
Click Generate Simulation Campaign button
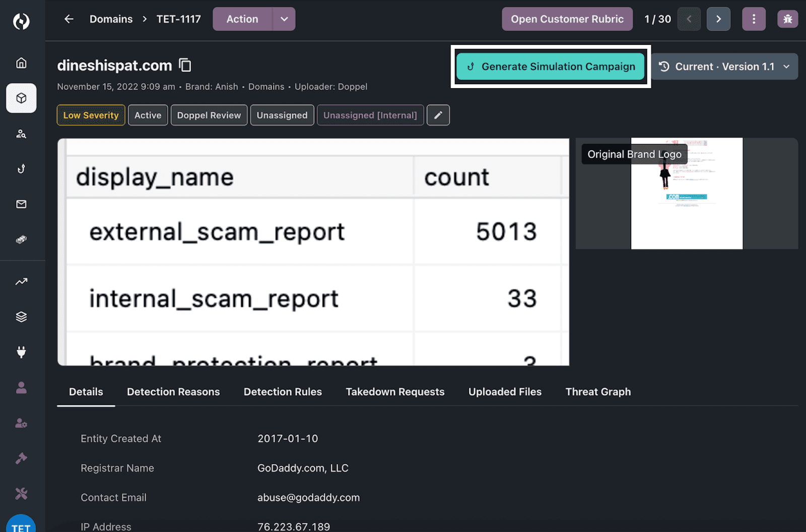point(551,66)
